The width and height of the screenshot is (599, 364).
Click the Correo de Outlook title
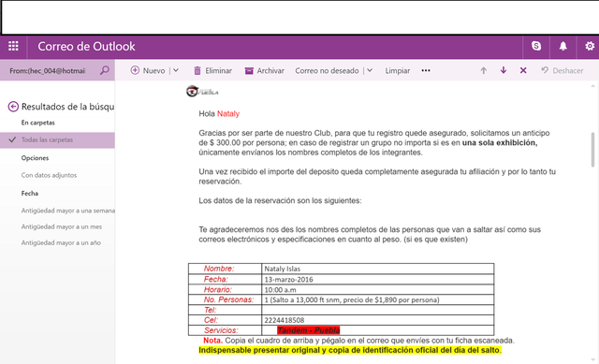pyautogui.click(x=86, y=46)
